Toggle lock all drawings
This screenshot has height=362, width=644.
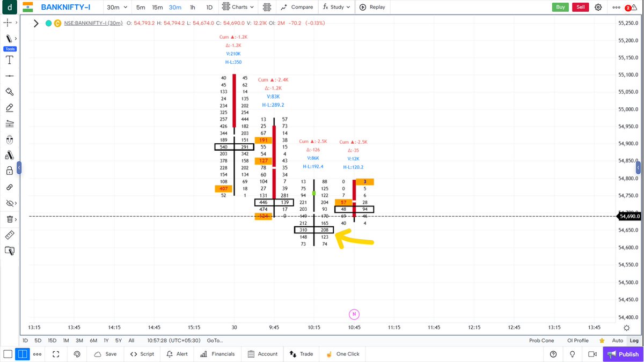[9, 171]
